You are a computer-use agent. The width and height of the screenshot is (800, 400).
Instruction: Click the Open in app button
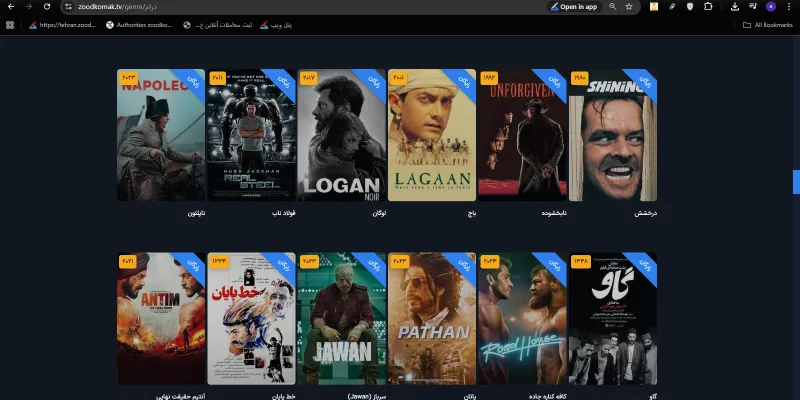click(x=574, y=7)
